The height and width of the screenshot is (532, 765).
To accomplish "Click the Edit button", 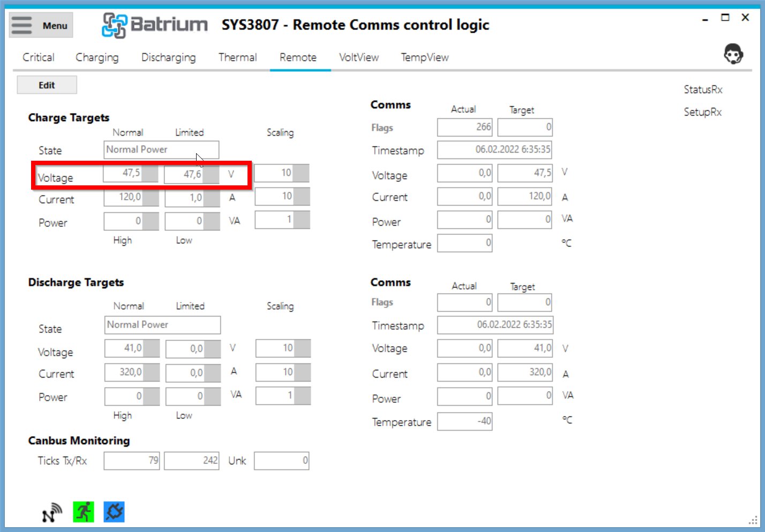I will point(47,85).
